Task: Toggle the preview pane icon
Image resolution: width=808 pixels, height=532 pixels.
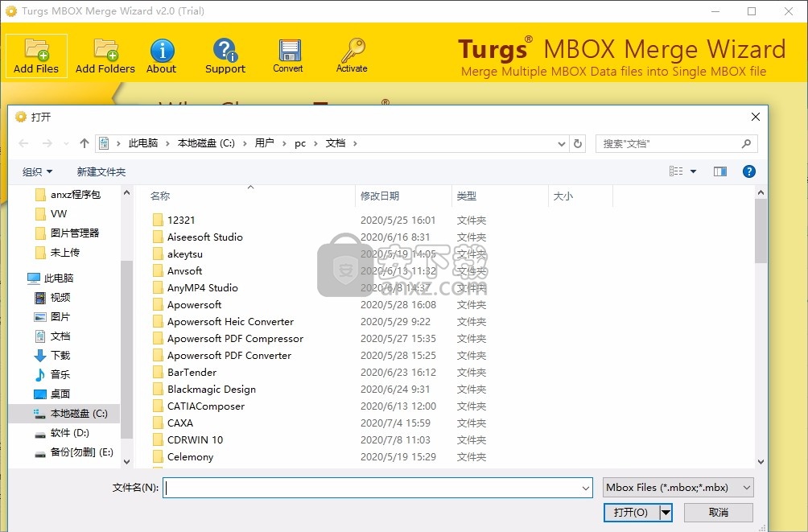Action: coord(720,171)
